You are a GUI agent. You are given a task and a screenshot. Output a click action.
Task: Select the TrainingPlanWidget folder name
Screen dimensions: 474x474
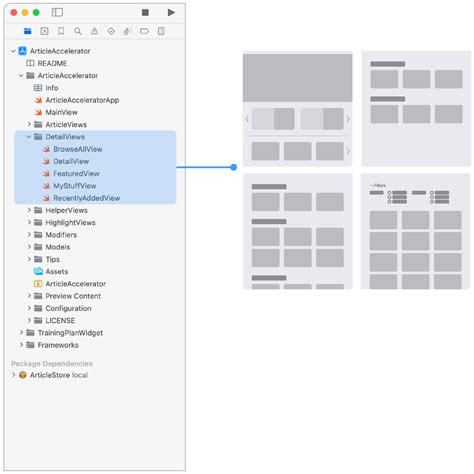click(70, 333)
